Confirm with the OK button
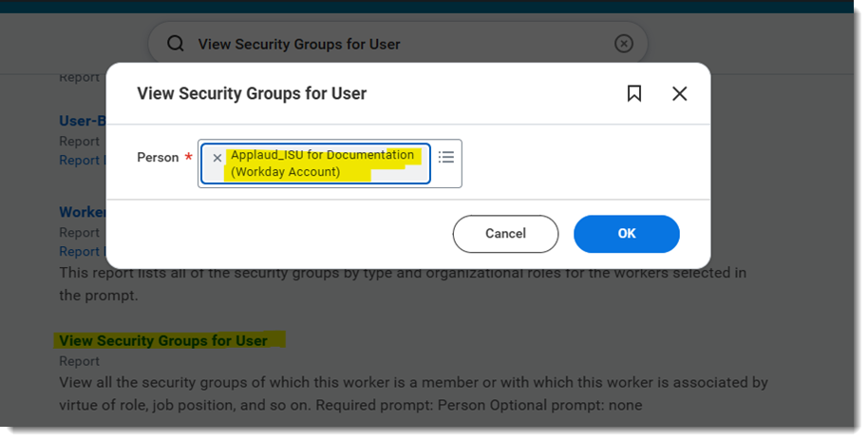This screenshot has width=868, height=441. pos(627,234)
